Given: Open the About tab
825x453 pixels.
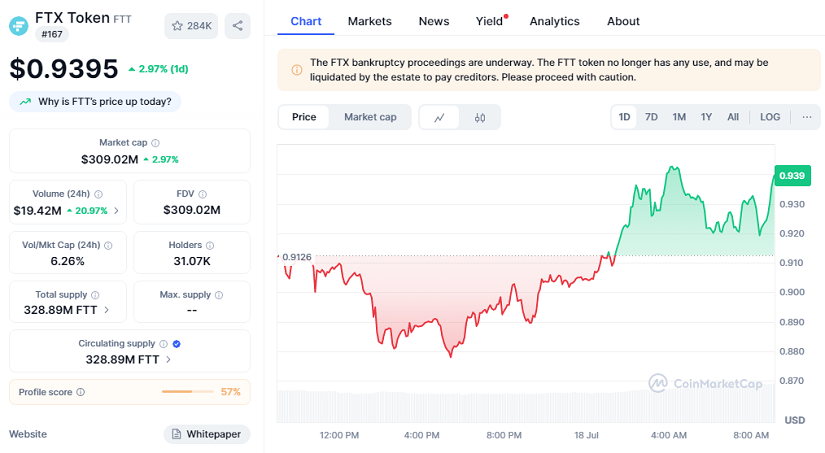Looking at the screenshot, I should [623, 22].
